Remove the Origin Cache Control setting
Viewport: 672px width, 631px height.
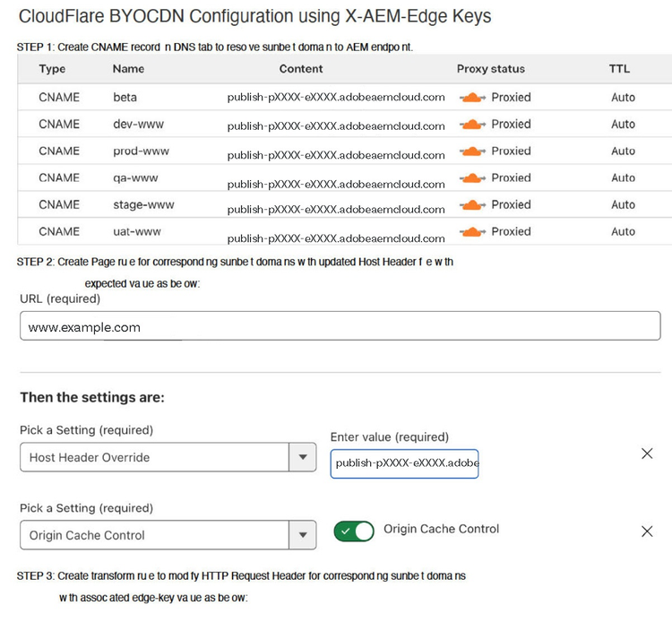point(647,532)
